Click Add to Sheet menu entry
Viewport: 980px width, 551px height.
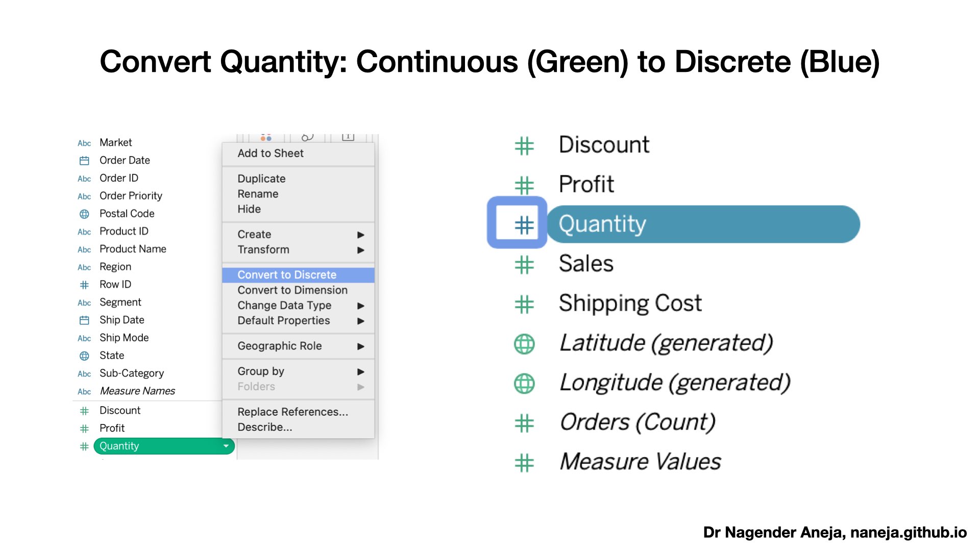coord(270,154)
